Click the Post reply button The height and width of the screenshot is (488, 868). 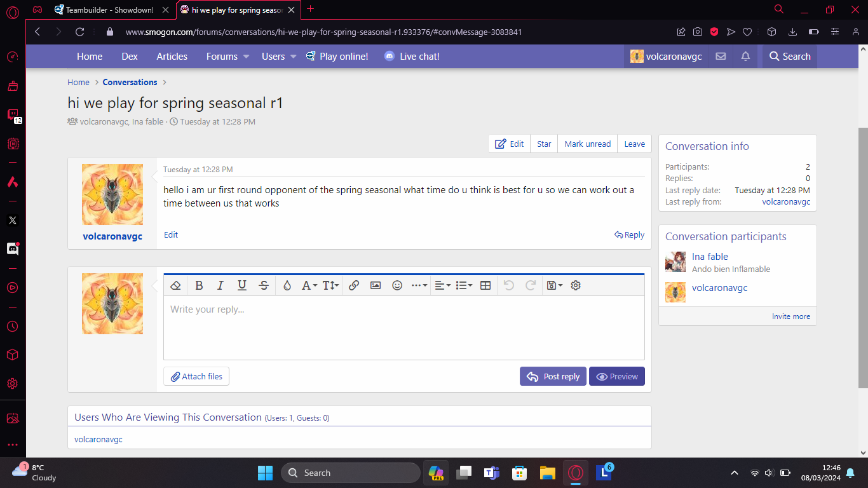click(553, 376)
